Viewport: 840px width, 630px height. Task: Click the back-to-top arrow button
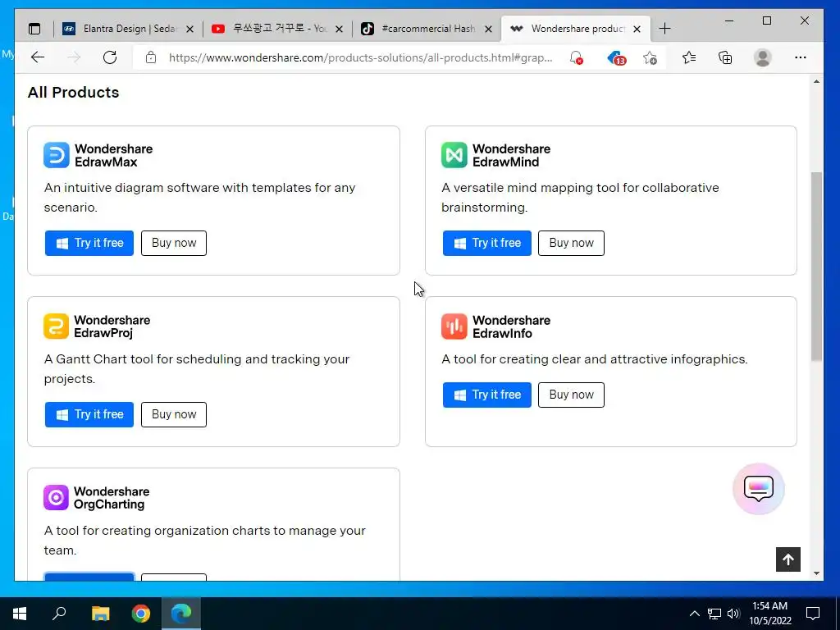[x=788, y=559]
